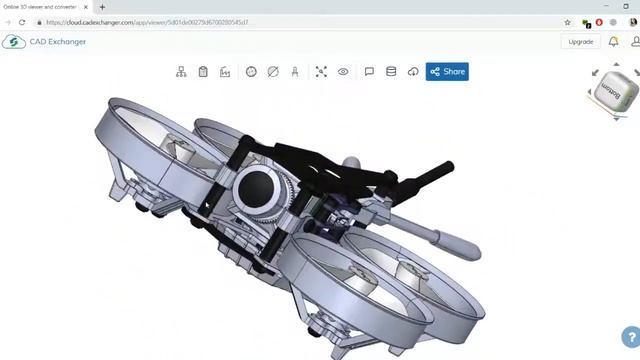640x360 pixels.
Task: Open the help question mark button
Action: tap(631, 337)
